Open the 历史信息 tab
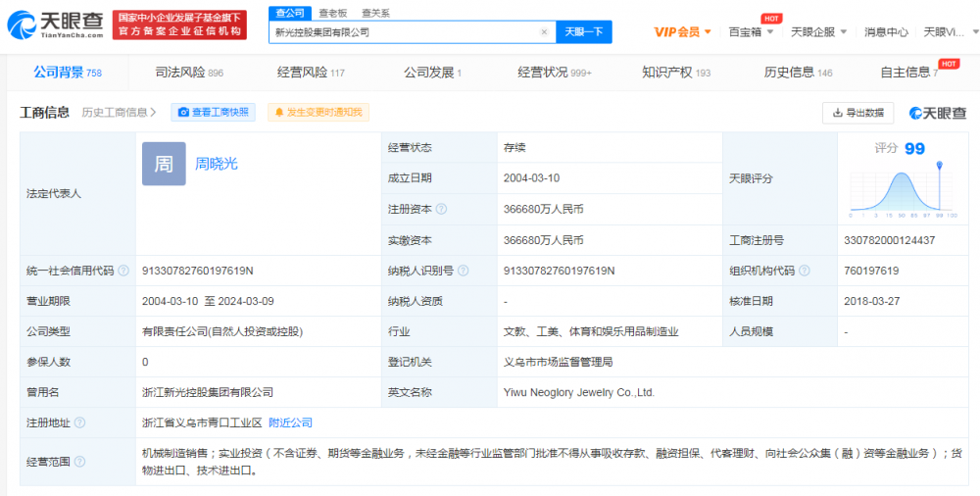The height and width of the screenshot is (496, 980). [798, 73]
